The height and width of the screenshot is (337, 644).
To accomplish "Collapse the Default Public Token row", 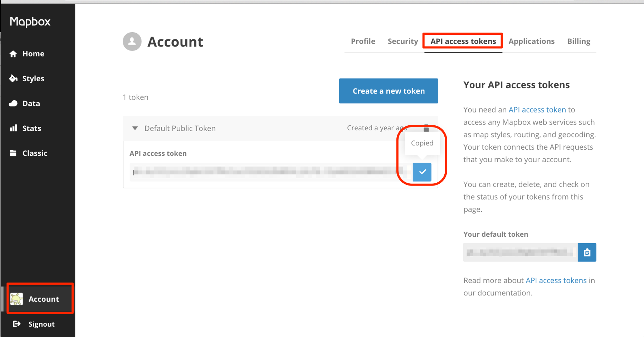I will click(x=135, y=128).
